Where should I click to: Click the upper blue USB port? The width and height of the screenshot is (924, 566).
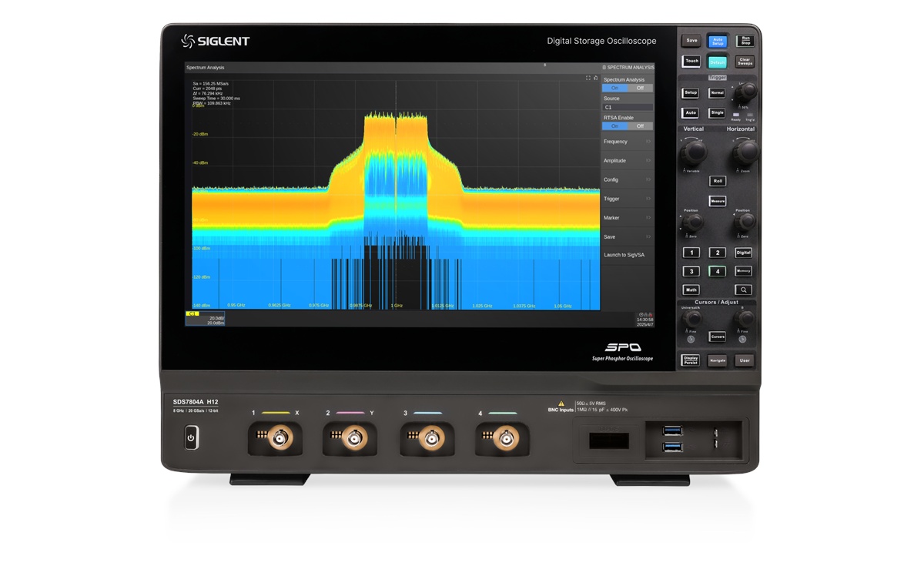coord(672,430)
